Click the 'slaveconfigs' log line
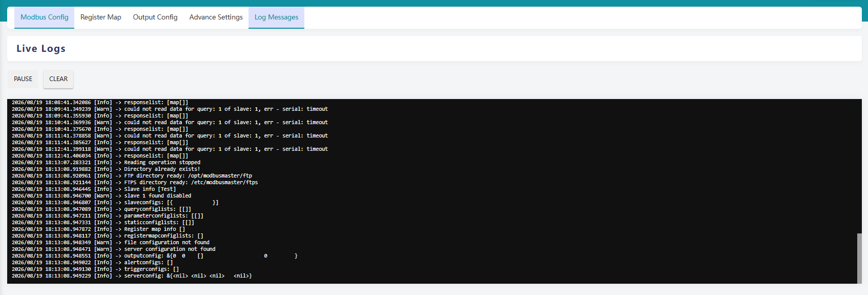 pos(115,203)
